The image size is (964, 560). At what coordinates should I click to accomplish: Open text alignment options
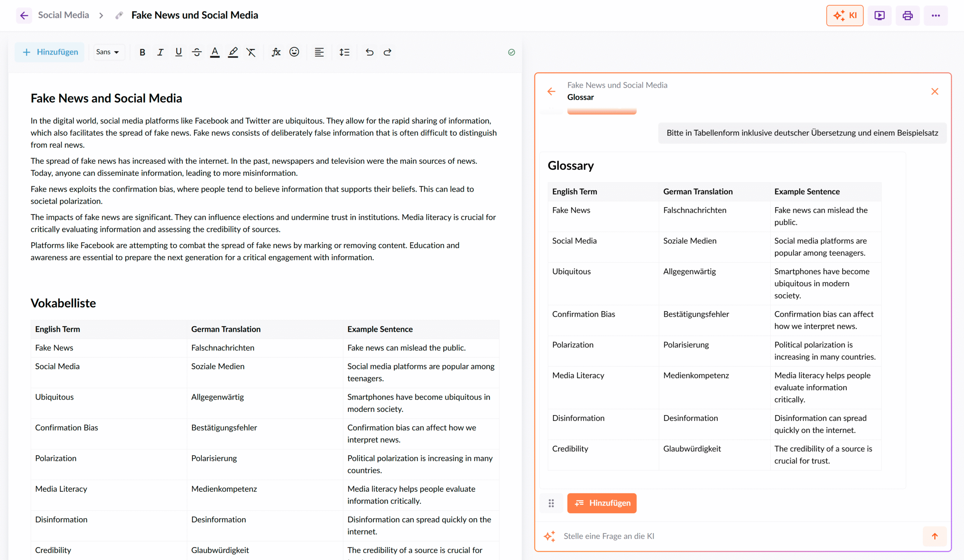coord(319,52)
